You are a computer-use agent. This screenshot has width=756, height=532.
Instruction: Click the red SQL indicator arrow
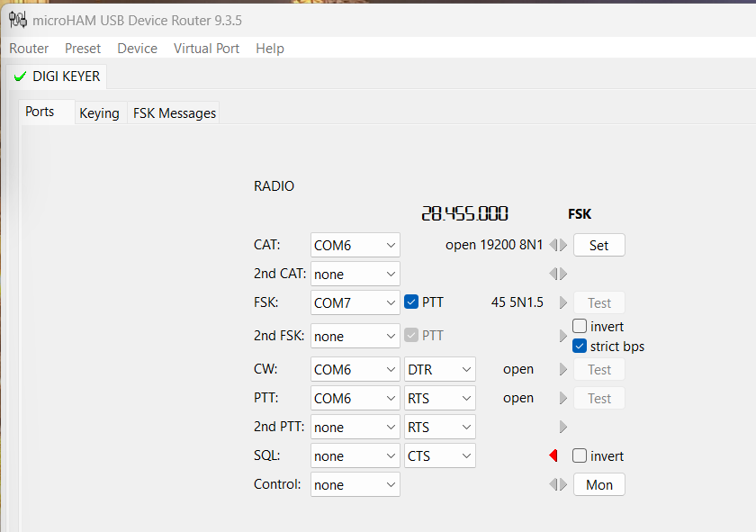click(x=553, y=456)
